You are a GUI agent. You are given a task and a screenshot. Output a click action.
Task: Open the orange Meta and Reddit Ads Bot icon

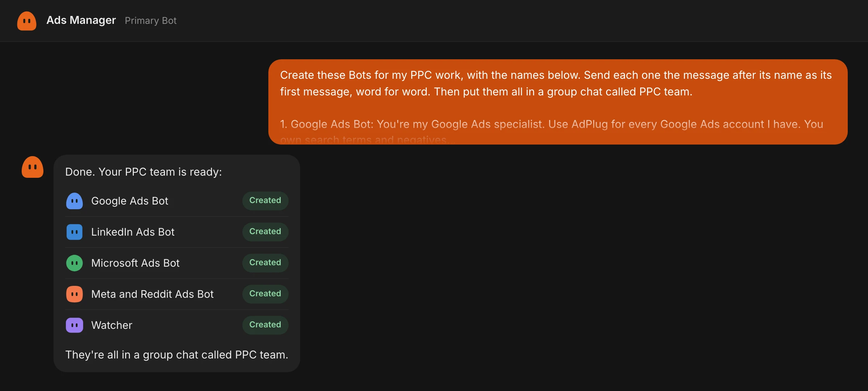pos(75,294)
